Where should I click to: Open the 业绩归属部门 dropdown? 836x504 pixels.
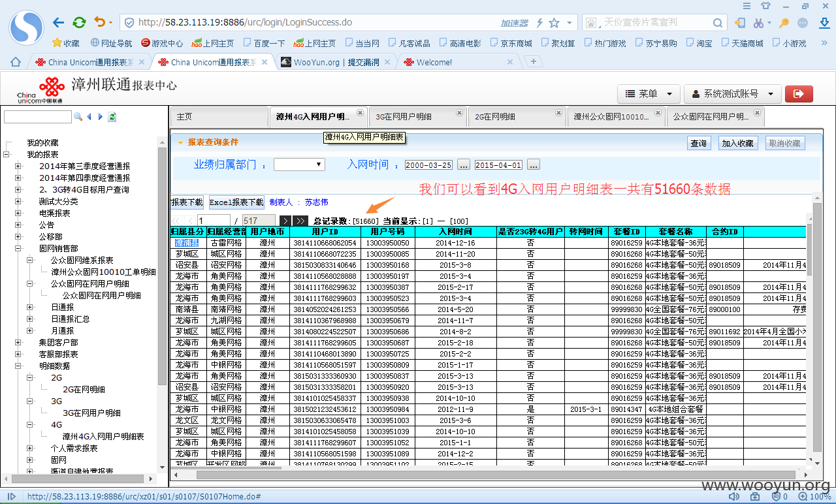coord(299,165)
